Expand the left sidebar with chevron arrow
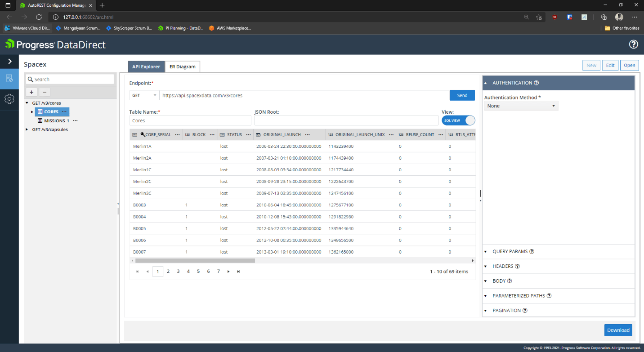 (9, 61)
